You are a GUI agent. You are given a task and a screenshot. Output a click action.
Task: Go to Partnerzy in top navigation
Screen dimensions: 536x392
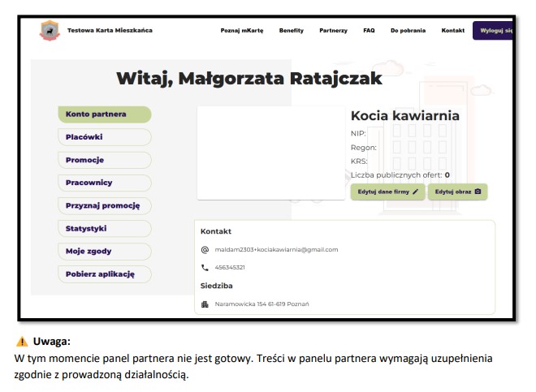(333, 31)
